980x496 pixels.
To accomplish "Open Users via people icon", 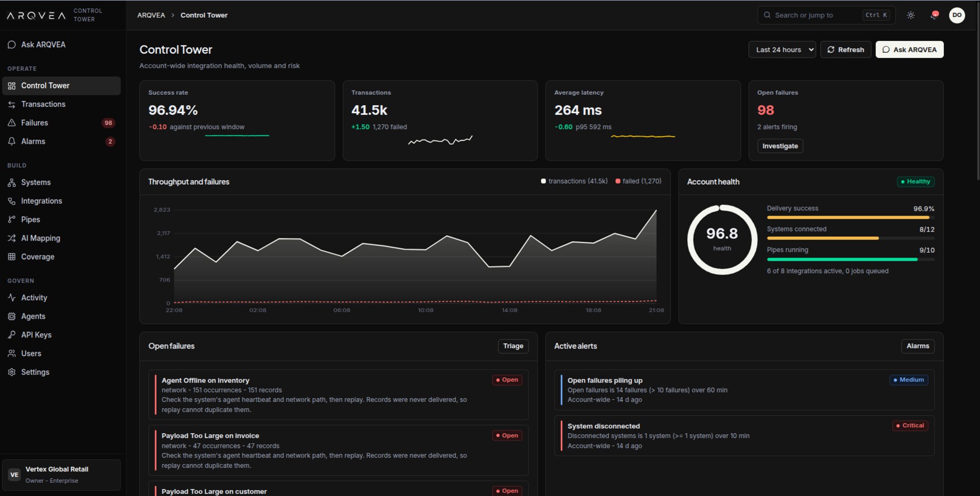I will tap(12, 354).
